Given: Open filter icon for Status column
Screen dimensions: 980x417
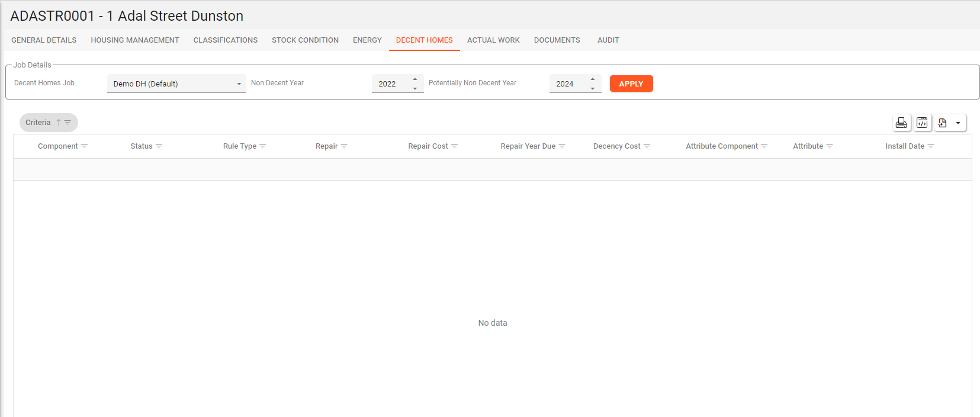Looking at the screenshot, I should tap(159, 146).
